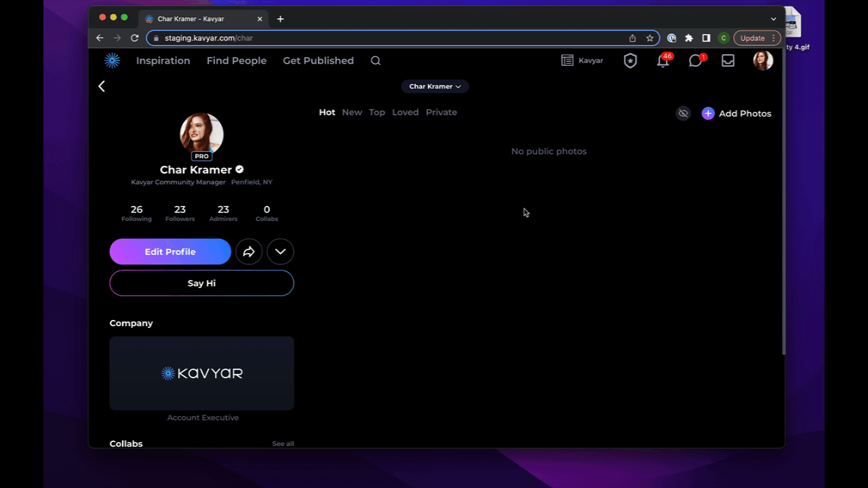Switch to the Top tab
The width and height of the screenshot is (868, 488).
377,113
